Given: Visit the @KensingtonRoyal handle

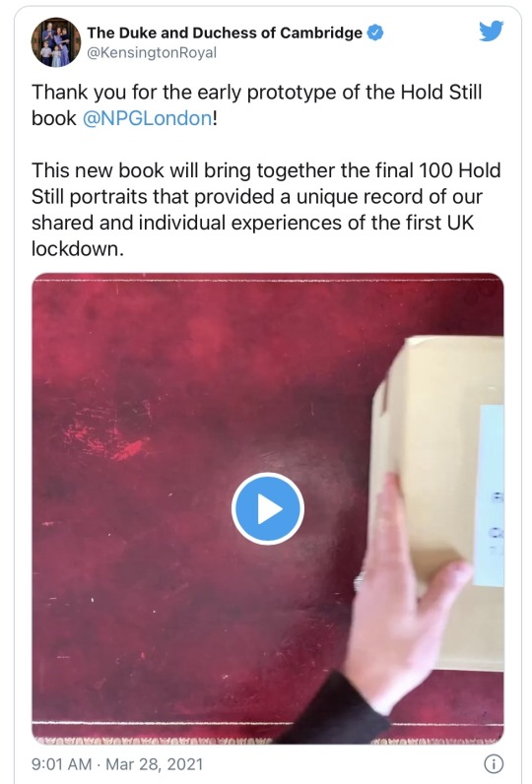Looking at the screenshot, I should point(152,53).
